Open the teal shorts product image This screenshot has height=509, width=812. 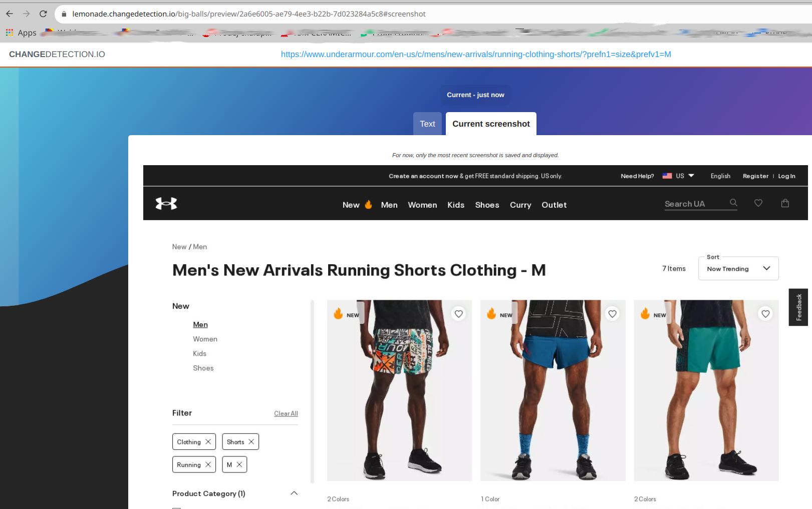[706, 390]
